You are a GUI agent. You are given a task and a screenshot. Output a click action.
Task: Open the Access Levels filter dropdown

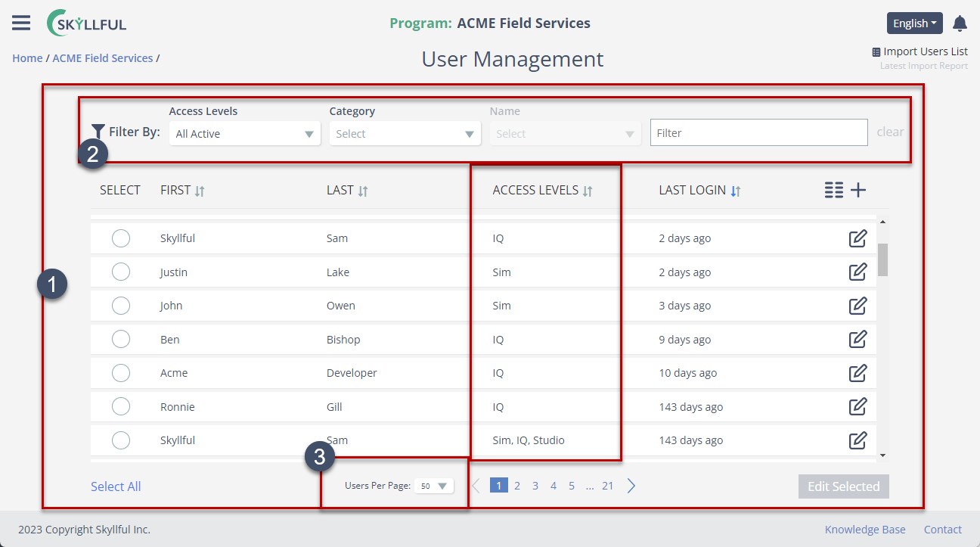[x=245, y=134]
